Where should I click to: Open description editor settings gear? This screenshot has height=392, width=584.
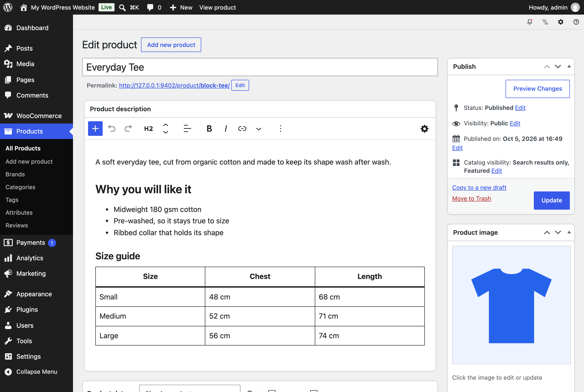424,129
